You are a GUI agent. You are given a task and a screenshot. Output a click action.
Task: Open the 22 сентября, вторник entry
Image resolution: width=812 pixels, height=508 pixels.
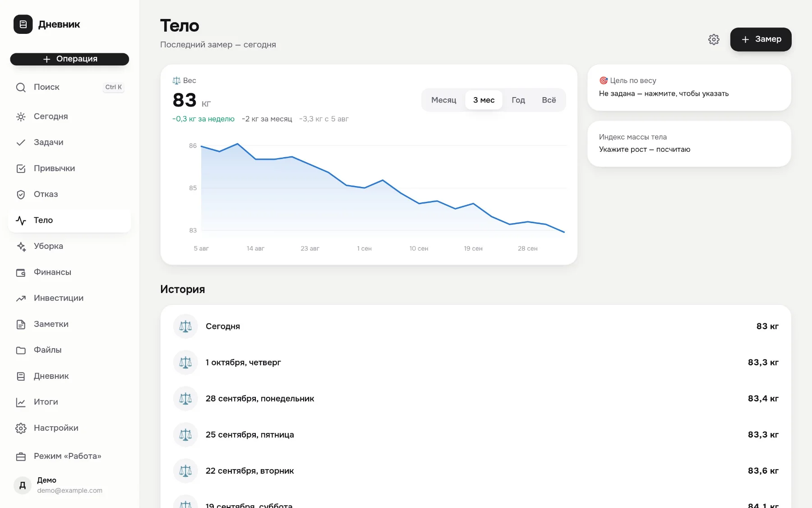[x=475, y=471]
